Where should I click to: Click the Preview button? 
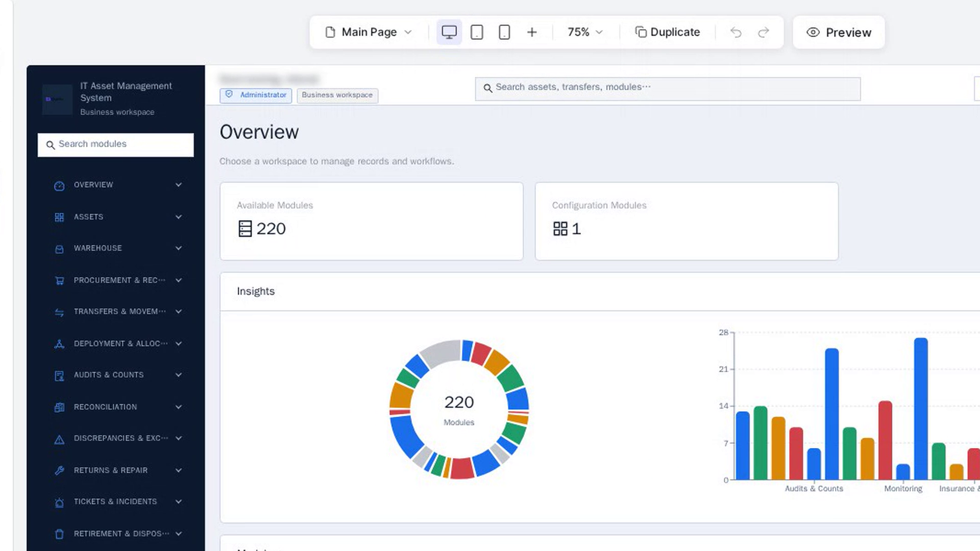pyautogui.click(x=839, y=32)
